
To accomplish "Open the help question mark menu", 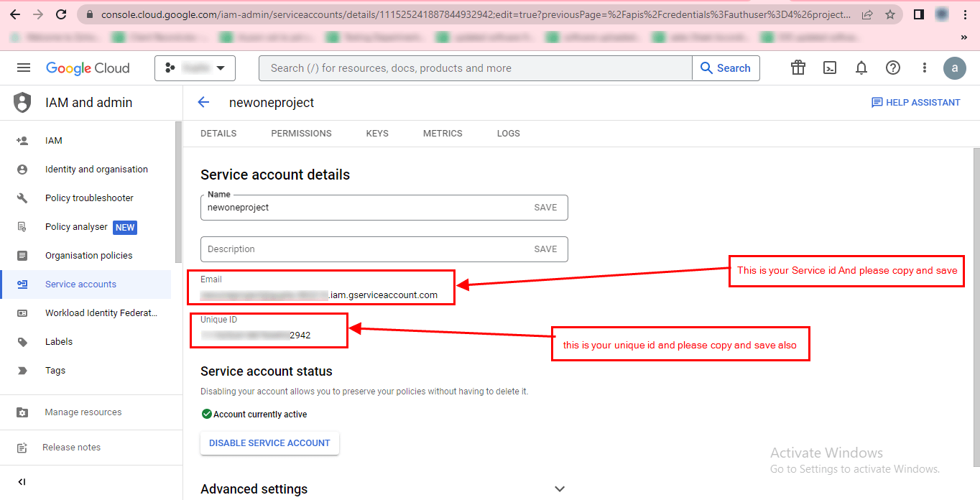I will point(893,68).
